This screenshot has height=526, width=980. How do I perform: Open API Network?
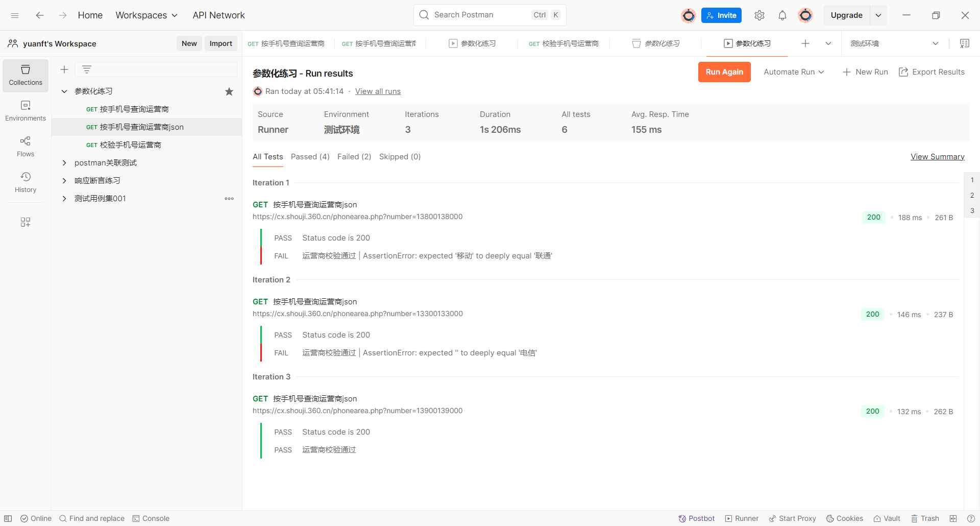pos(218,15)
